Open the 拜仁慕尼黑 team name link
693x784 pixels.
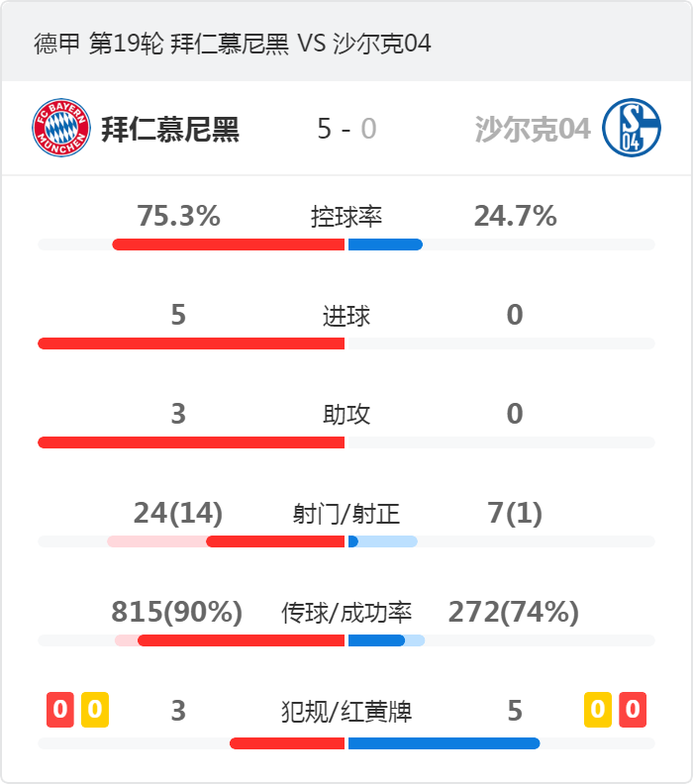pos(170,129)
